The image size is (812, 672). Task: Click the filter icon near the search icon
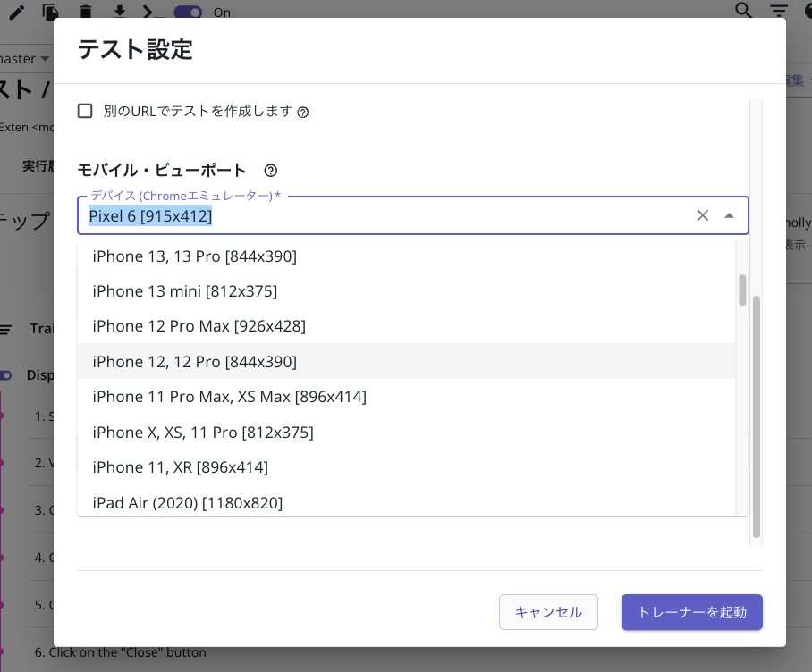tap(777, 9)
